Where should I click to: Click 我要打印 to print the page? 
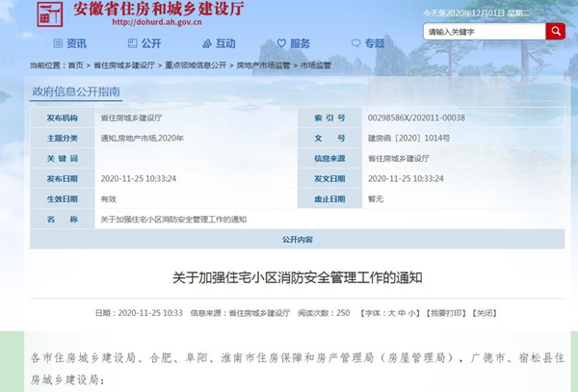(x=447, y=313)
